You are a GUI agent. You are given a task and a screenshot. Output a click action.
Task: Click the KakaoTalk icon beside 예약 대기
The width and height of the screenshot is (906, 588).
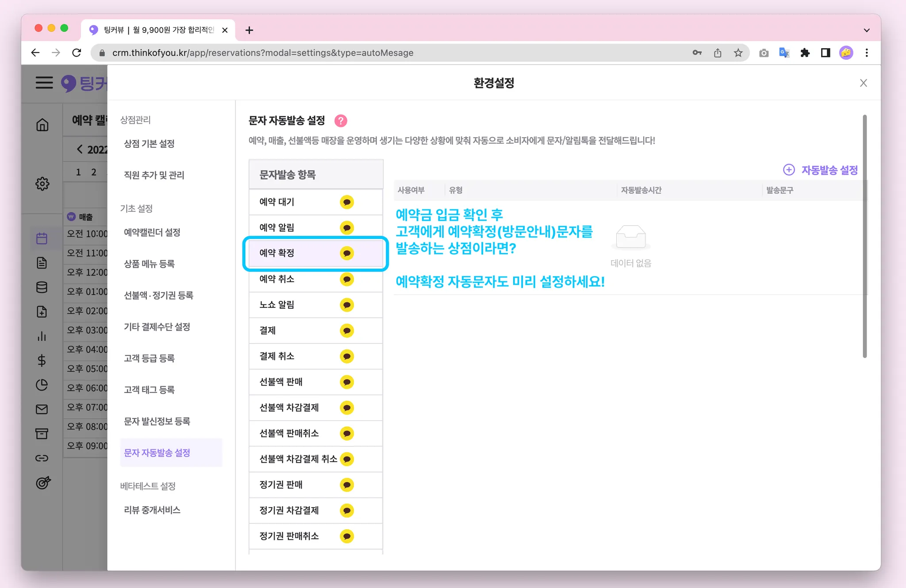coord(347,202)
